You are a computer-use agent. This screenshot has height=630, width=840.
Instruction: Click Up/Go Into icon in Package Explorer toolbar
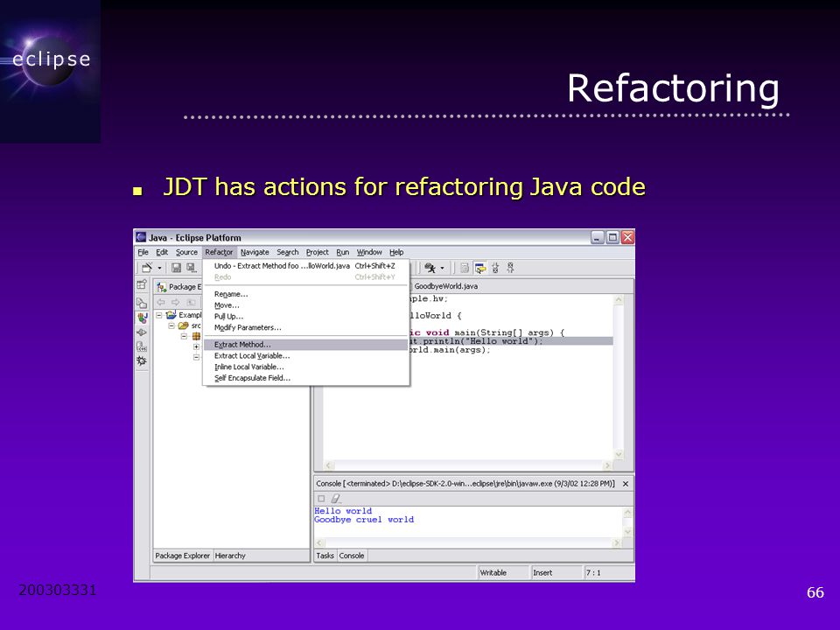point(191,302)
